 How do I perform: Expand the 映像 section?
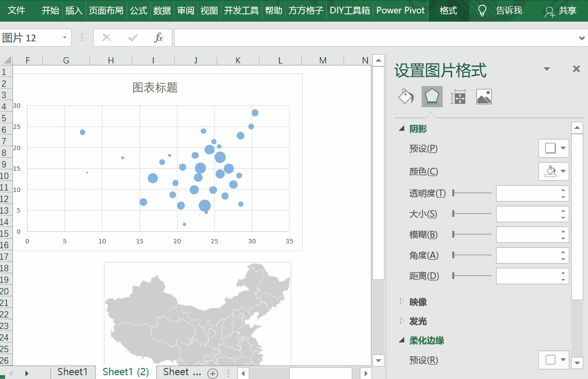[402, 302]
